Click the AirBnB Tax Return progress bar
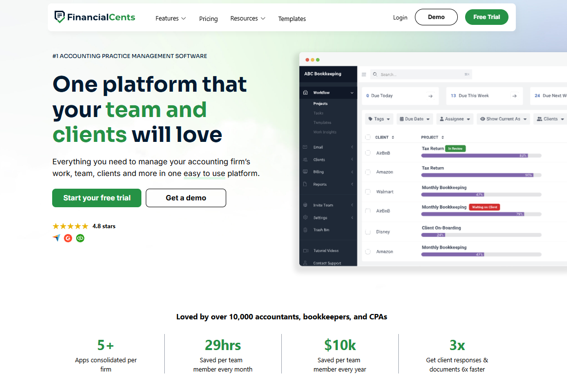This screenshot has width=567, height=392. [x=481, y=156]
